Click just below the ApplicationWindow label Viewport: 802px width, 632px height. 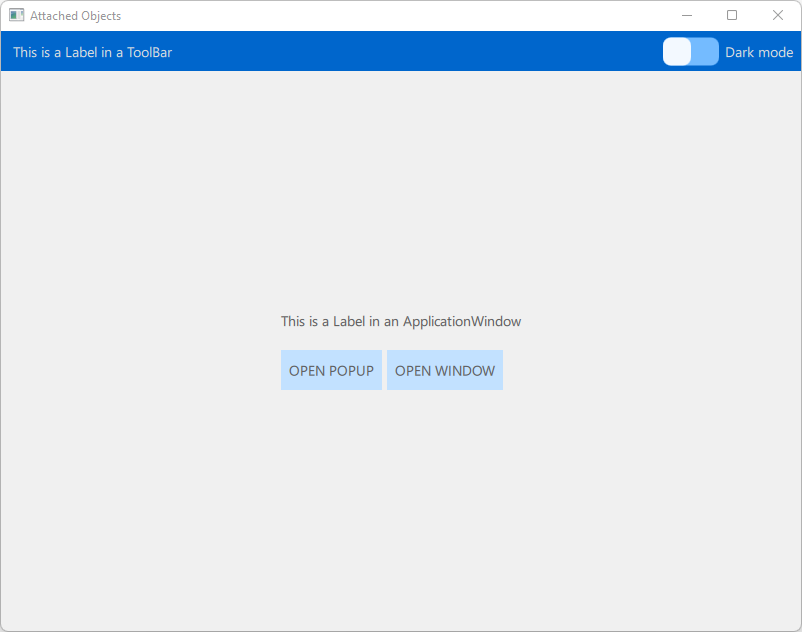pyautogui.click(x=400, y=338)
